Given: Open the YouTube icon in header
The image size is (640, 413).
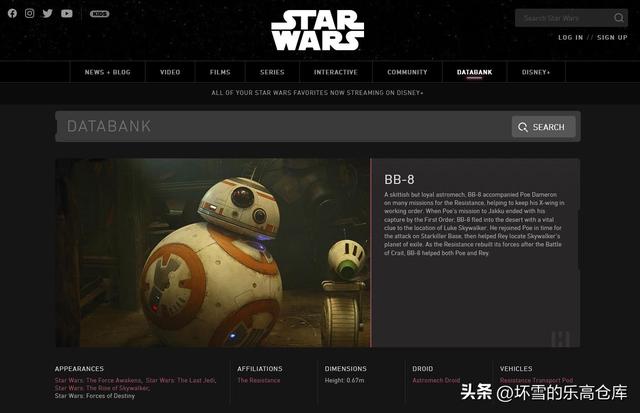Looking at the screenshot, I should click(x=67, y=13).
